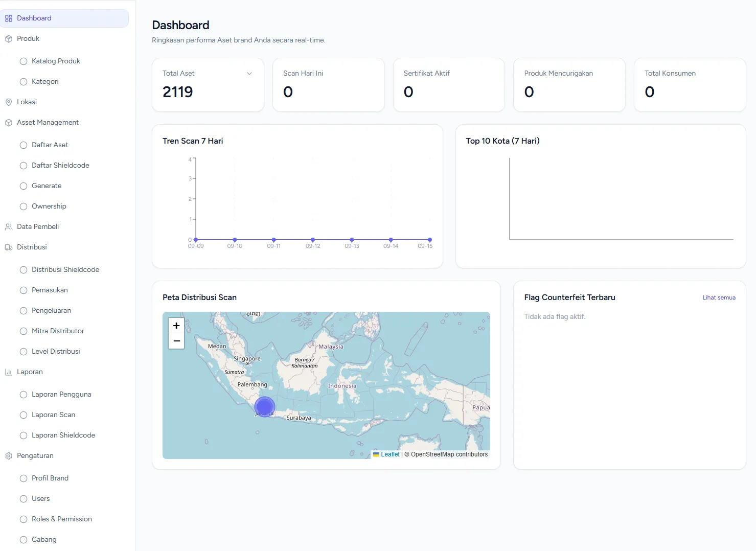Click the Produk box icon
The width and height of the screenshot is (756, 551).
9,39
